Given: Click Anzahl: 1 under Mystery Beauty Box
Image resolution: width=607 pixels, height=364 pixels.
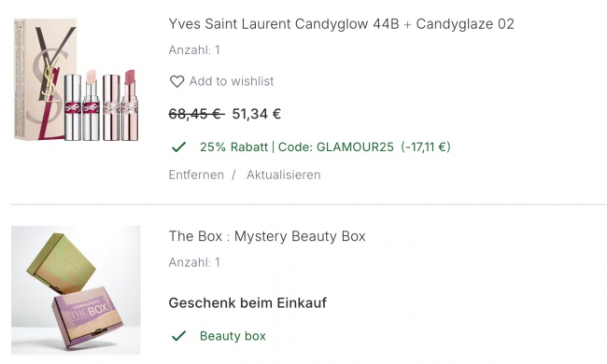Looking at the screenshot, I should click(194, 262).
